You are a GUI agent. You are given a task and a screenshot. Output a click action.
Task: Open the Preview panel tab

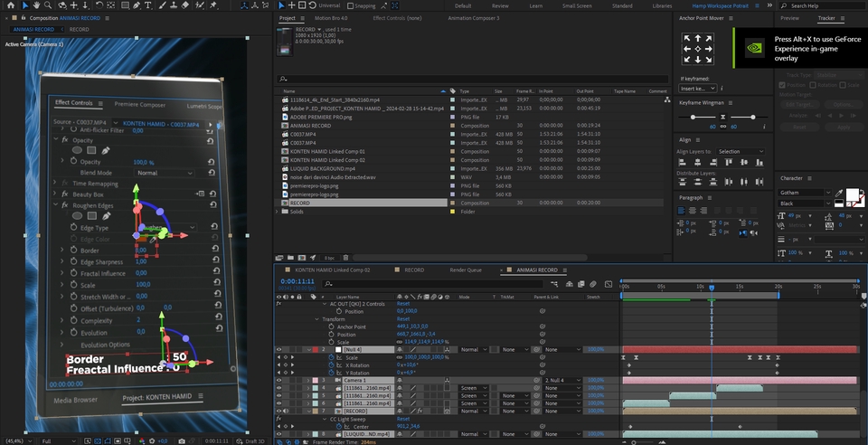pyautogui.click(x=789, y=18)
